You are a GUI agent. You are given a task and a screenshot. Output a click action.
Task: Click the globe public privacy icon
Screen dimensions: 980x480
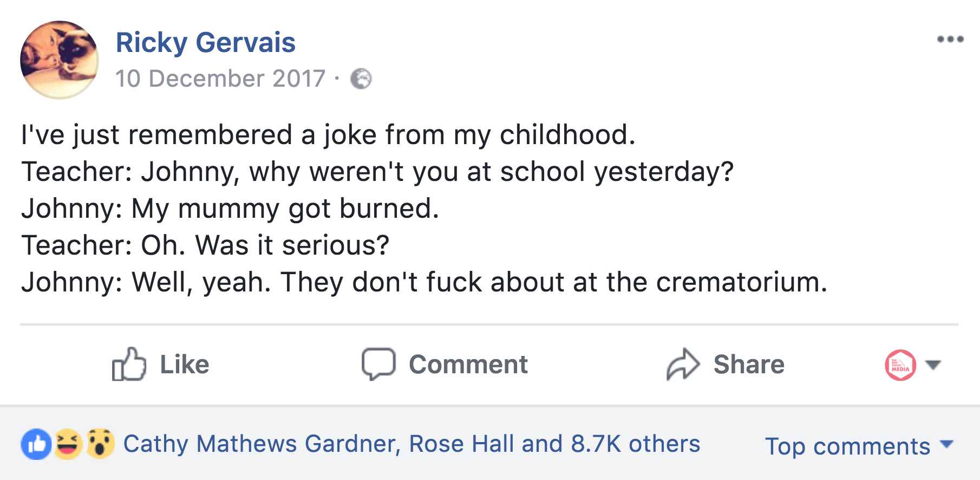361,79
